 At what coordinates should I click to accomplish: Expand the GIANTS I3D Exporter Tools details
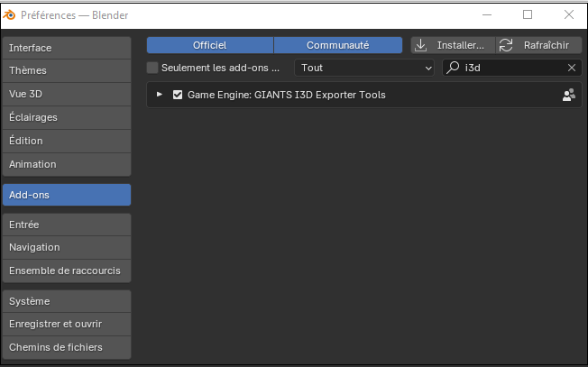[x=160, y=95]
